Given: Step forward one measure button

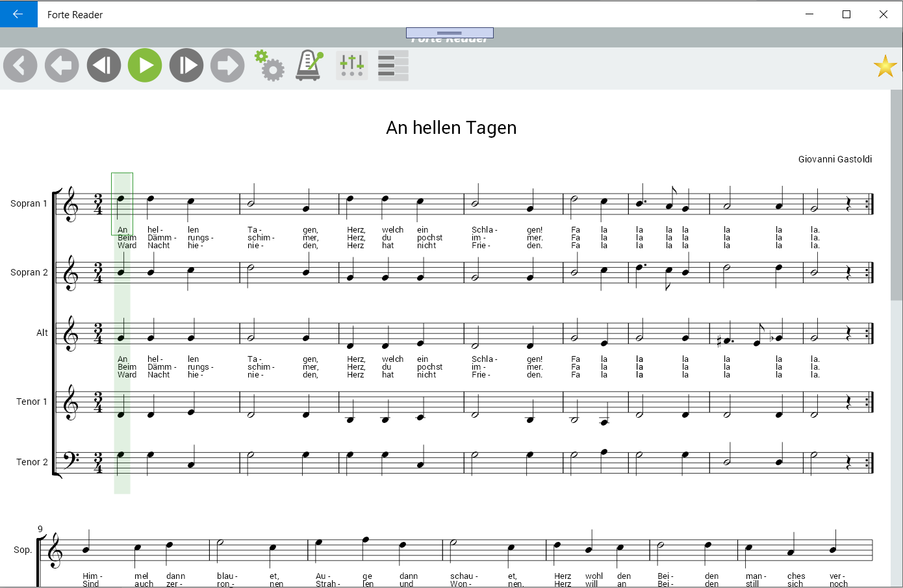Looking at the screenshot, I should tap(186, 66).
